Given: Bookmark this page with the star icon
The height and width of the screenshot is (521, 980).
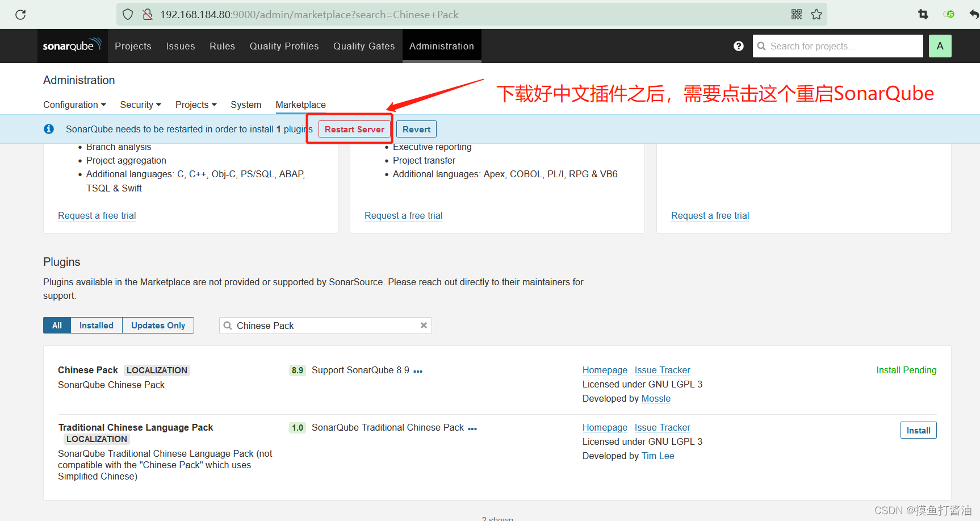Looking at the screenshot, I should click(816, 15).
